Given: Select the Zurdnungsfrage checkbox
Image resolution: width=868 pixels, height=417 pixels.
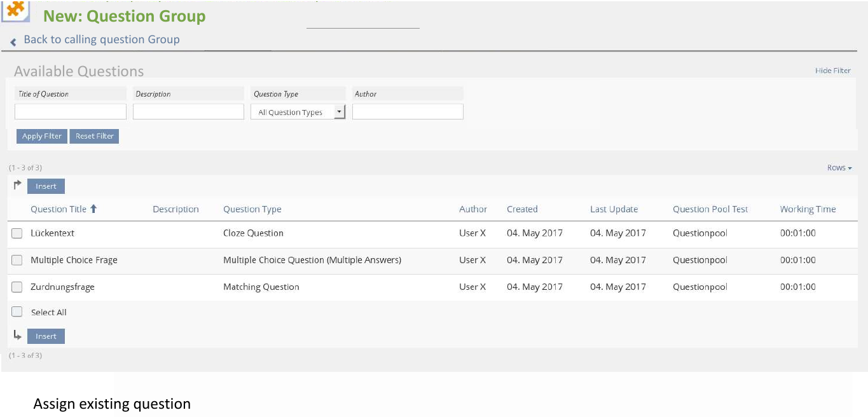Looking at the screenshot, I should pos(17,287).
